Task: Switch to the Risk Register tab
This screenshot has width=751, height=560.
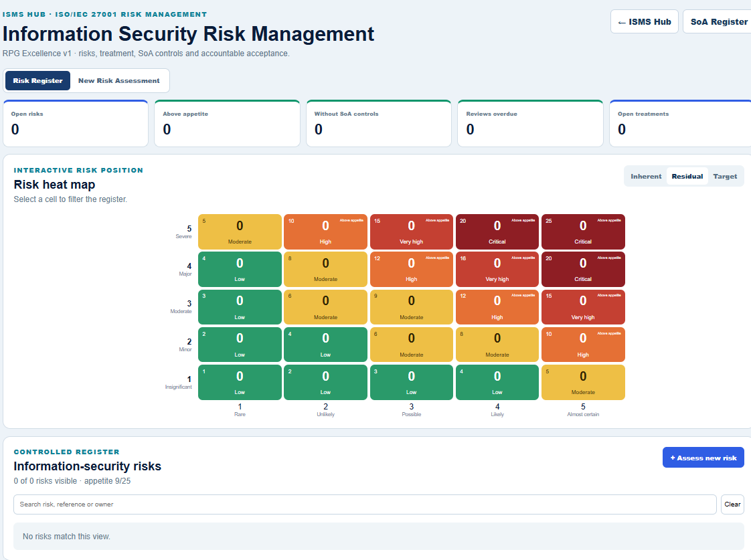Action: click(38, 80)
